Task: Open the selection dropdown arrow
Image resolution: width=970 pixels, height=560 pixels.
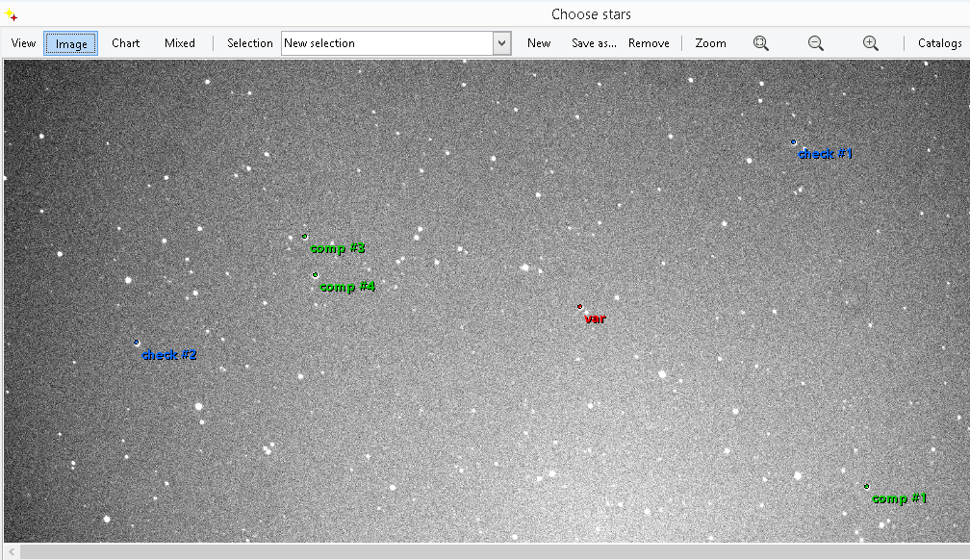Action: [x=501, y=43]
